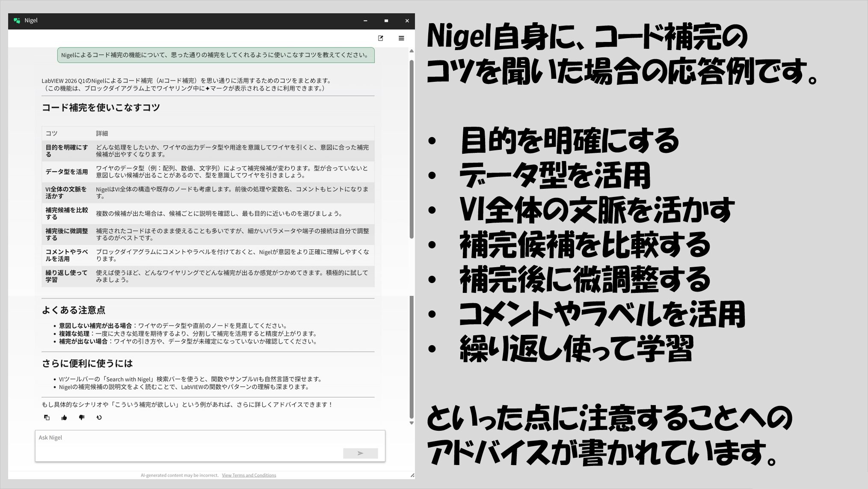Maximize the Nigel window
868x489 pixels.
386,21
